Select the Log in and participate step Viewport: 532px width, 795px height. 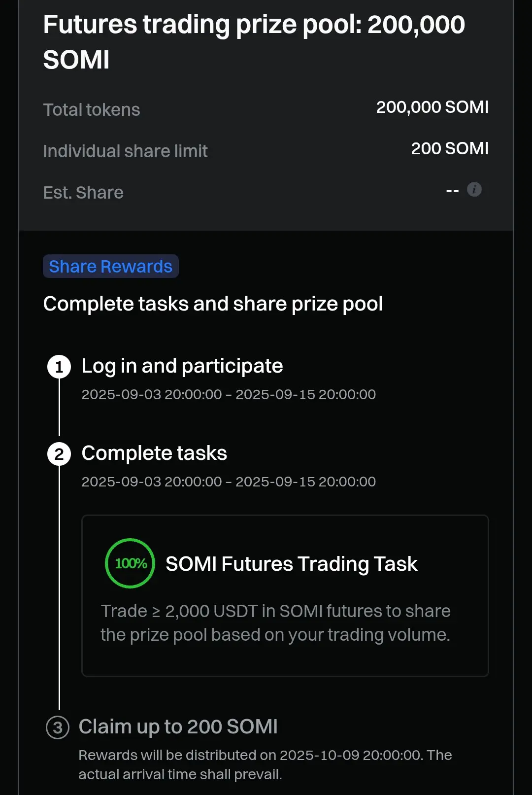[182, 366]
